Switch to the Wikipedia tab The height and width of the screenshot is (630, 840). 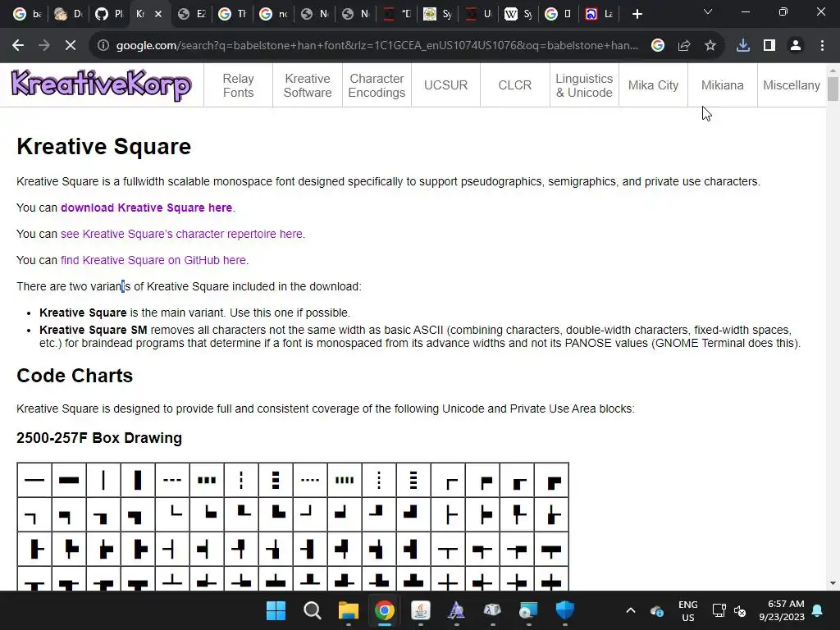pos(518,14)
